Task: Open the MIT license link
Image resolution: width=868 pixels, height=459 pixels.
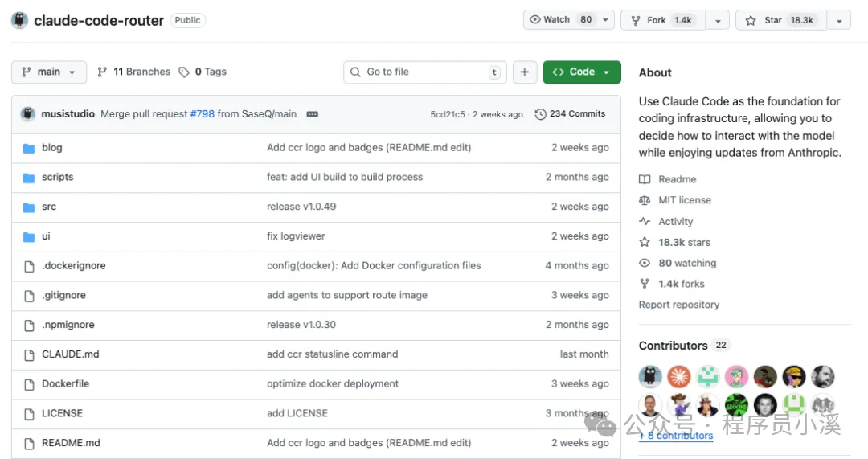Action: pos(675,200)
